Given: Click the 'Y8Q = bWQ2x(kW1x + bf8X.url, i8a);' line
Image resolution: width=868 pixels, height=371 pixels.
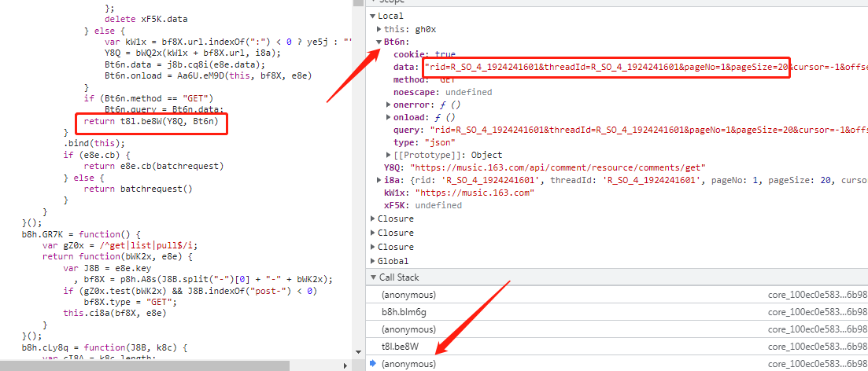Looking at the screenshot, I should click(193, 53).
